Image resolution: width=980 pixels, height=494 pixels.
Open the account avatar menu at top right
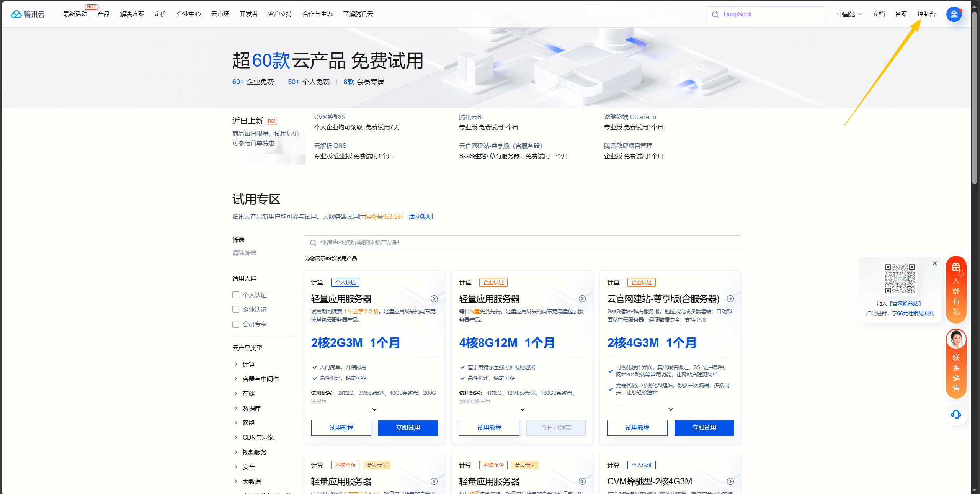(954, 14)
